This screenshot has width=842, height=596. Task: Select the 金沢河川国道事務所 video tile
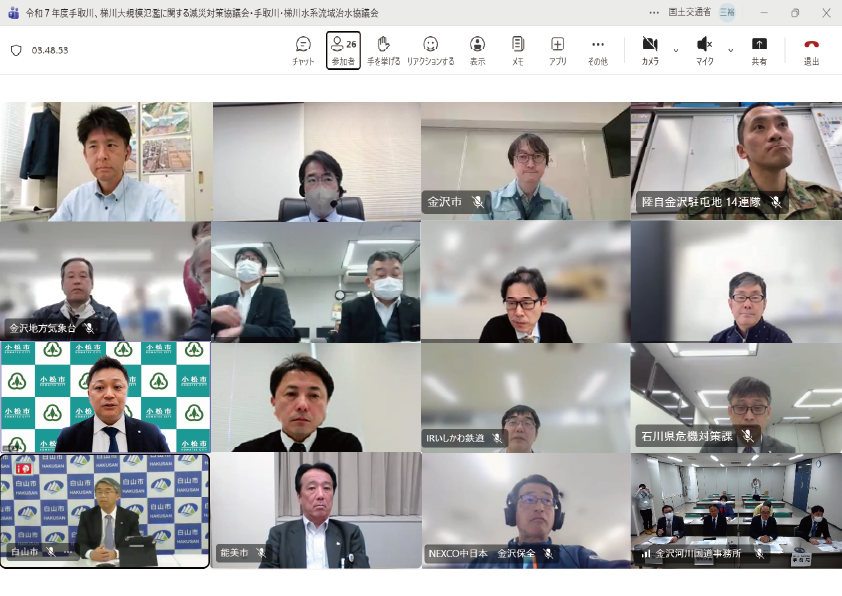pyautogui.click(x=735, y=510)
